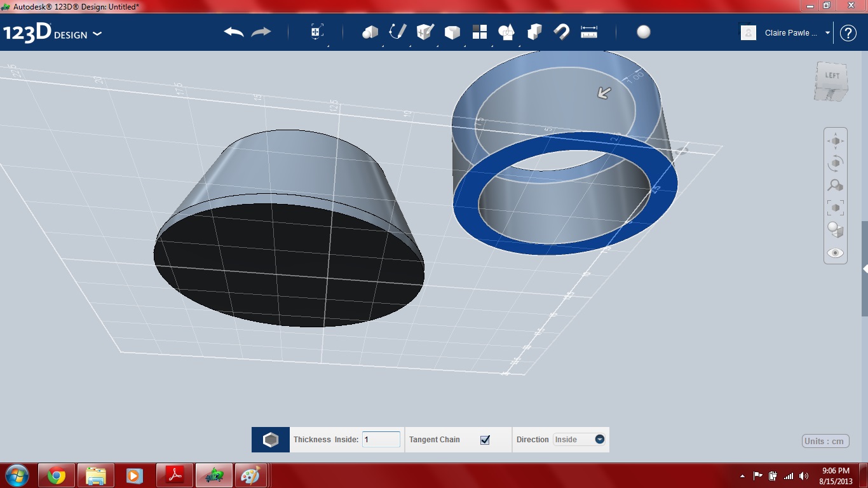Select the Measure ruler tool
The image size is (868, 488).
pos(589,32)
